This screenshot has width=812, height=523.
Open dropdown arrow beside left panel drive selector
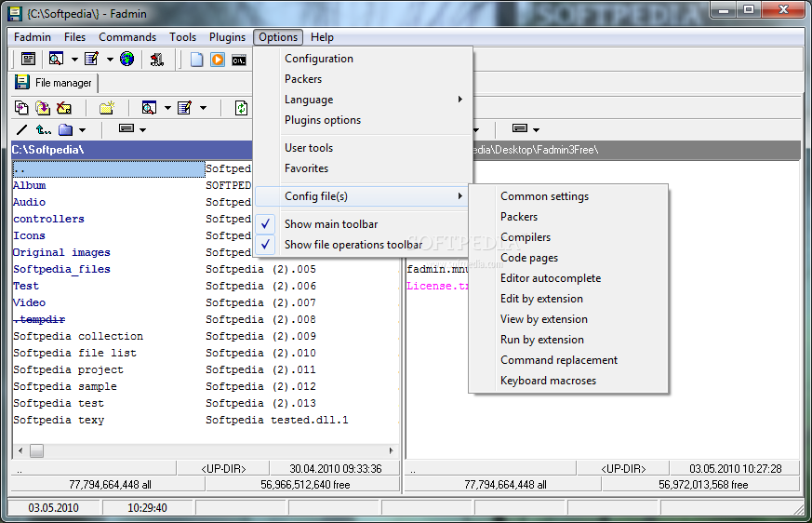143,130
